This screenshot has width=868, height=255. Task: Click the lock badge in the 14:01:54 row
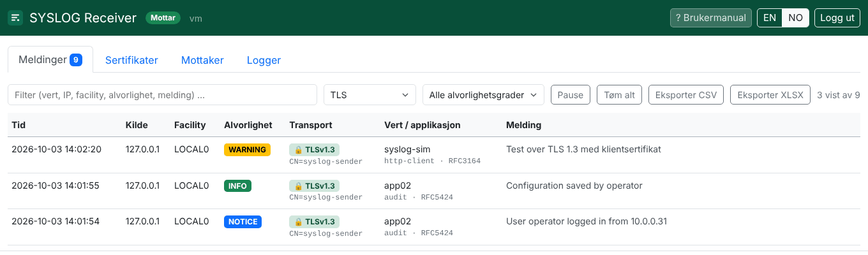tap(314, 222)
